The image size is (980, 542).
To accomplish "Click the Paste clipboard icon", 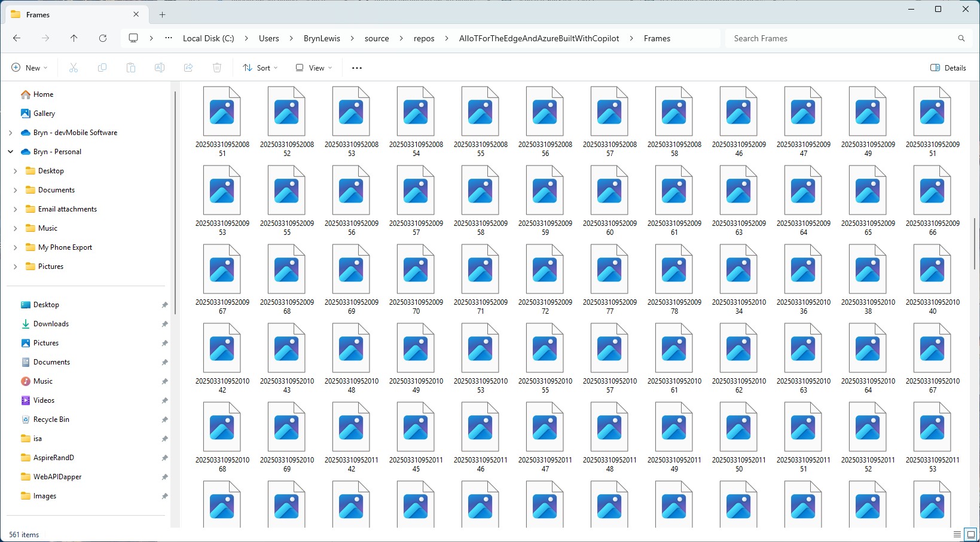I will [131, 68].
